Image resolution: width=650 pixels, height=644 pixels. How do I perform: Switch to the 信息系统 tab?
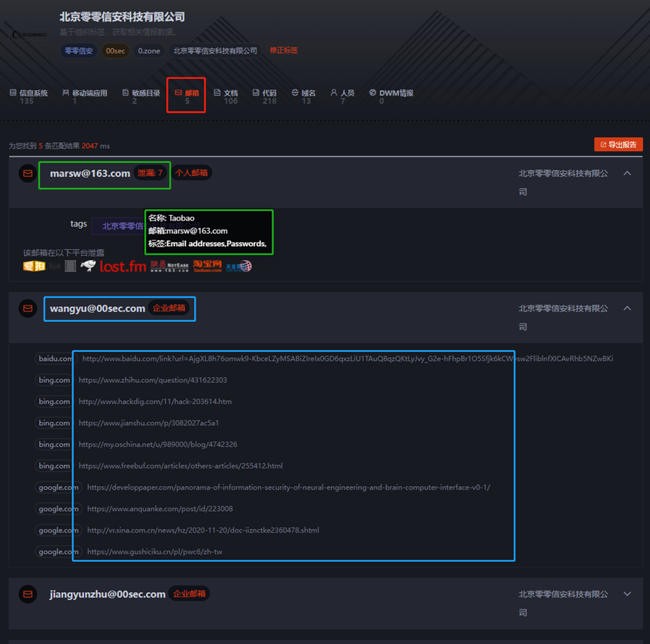point(29,93)
